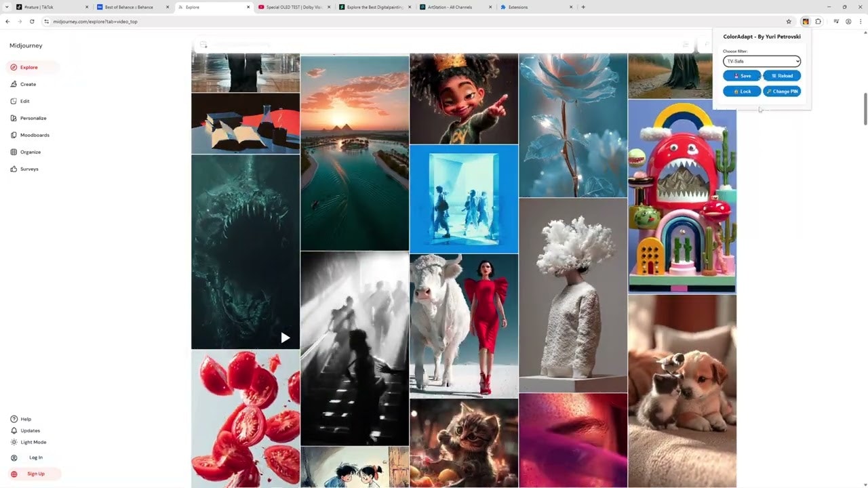Open Moodboards from the sidebar
The width and height of the screenshot is (868, 488).
(14, 135)
